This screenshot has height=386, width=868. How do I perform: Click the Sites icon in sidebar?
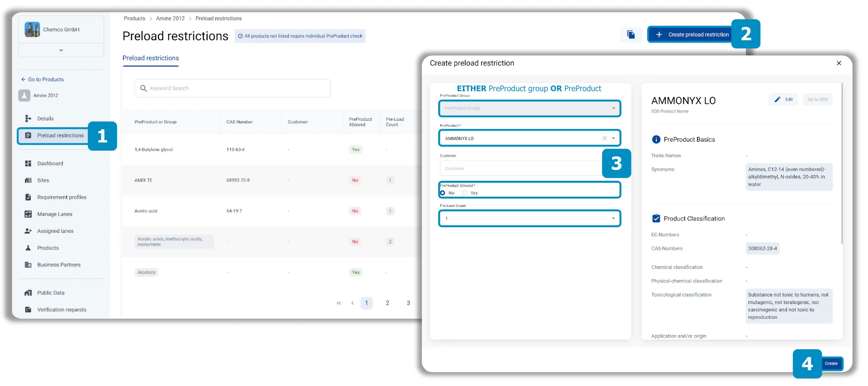28,180
